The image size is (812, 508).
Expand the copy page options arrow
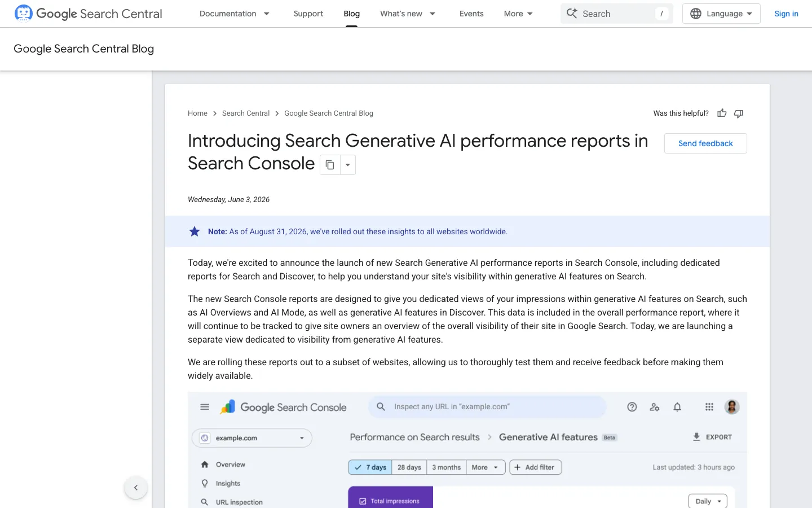[348, 165]
